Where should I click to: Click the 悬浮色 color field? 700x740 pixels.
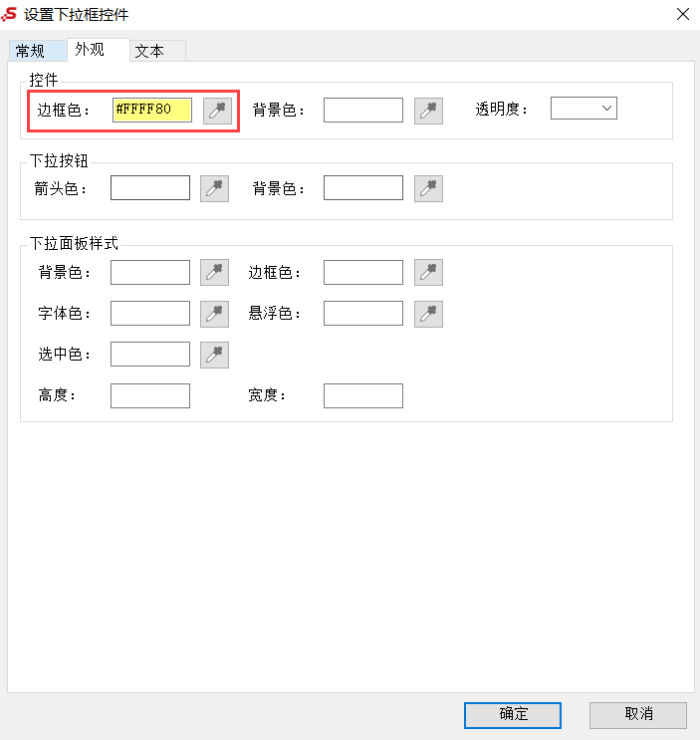(363, 313)
